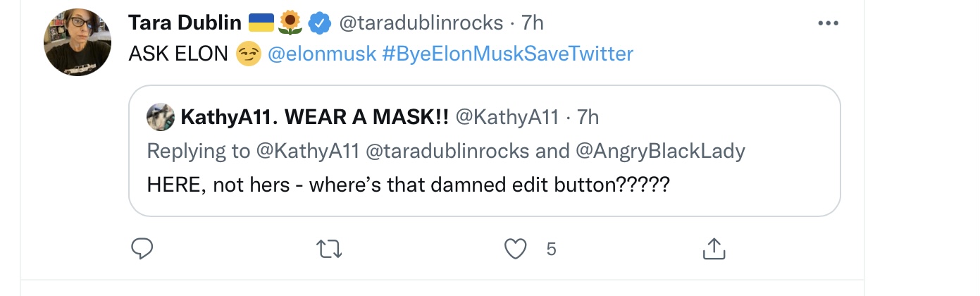Click the blue verified badge
Image resolution: width=980 pixels, height=296 pixels.
(x=321, y=24)
